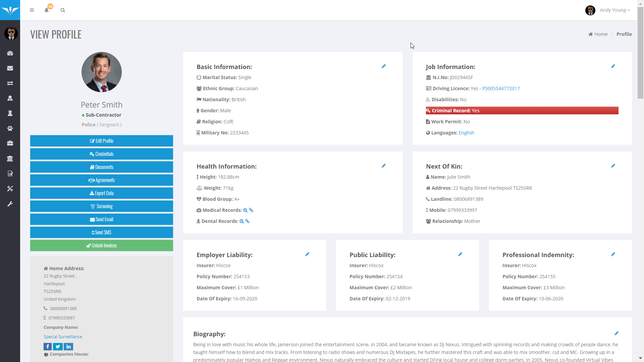The image size is (644, 362).
Task: Open the magnifier icon next to Medical Records
Action: (246, 210)
